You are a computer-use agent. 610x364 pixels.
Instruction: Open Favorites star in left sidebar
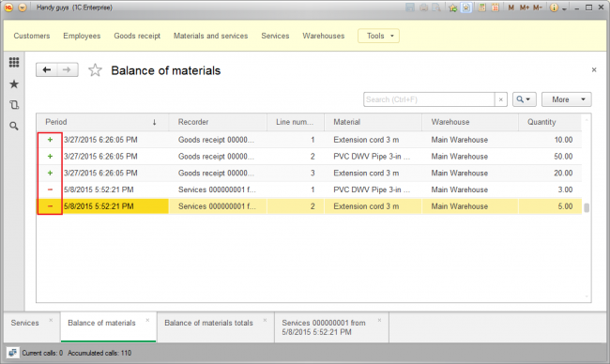click(14, 84)
